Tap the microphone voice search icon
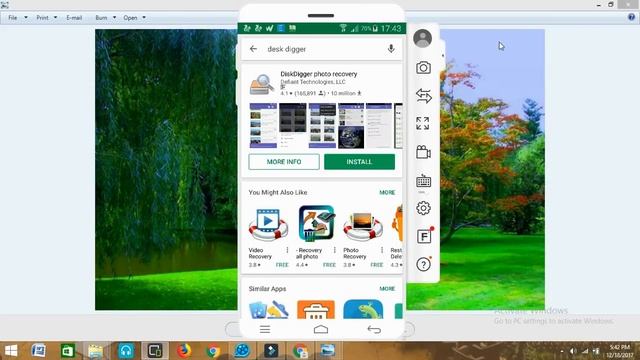This screenshot has width=640, height=360. point(391,49)
